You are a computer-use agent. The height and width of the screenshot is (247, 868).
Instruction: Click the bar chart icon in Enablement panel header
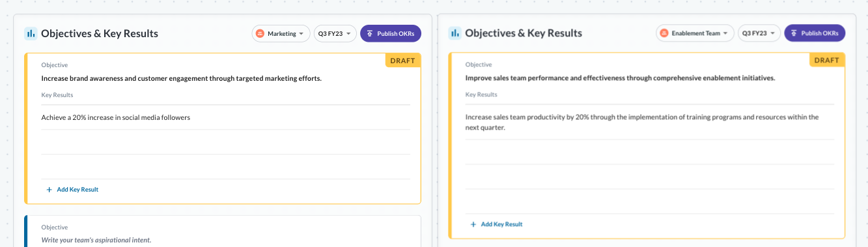pyautogui.click(x=455, y=33)
